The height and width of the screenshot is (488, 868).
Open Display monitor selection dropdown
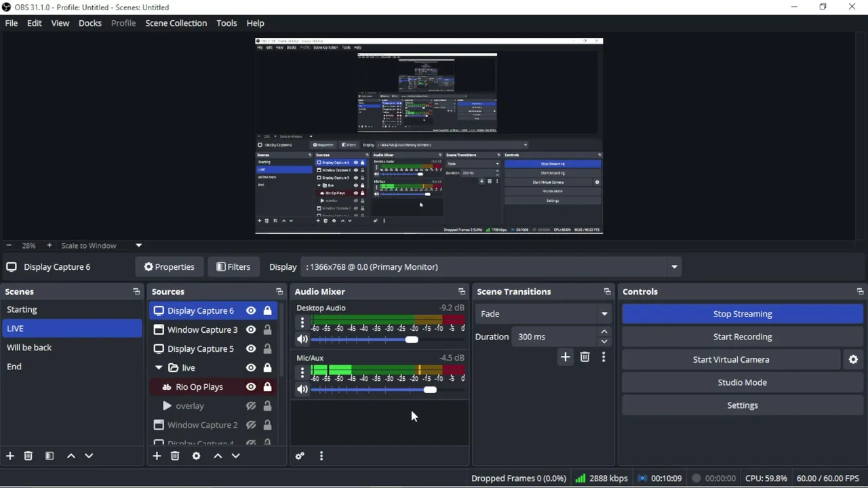(674, 267)
